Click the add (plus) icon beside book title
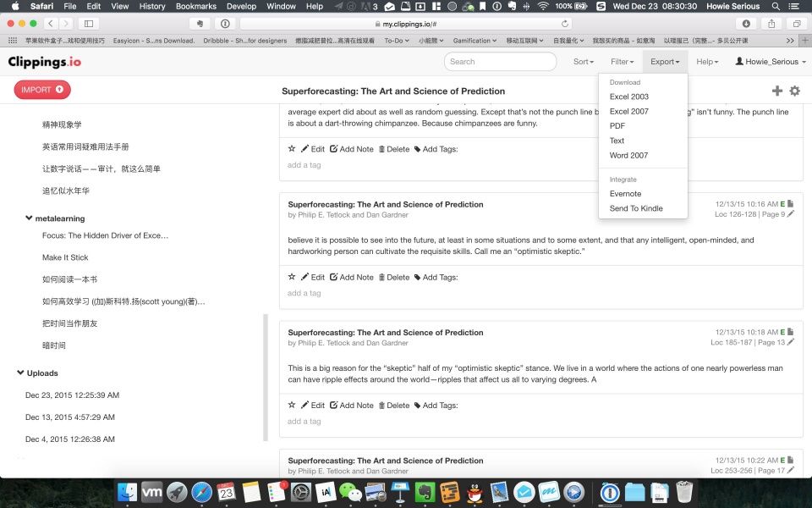This screenshot has width=812, height=508. click(776, 91)
